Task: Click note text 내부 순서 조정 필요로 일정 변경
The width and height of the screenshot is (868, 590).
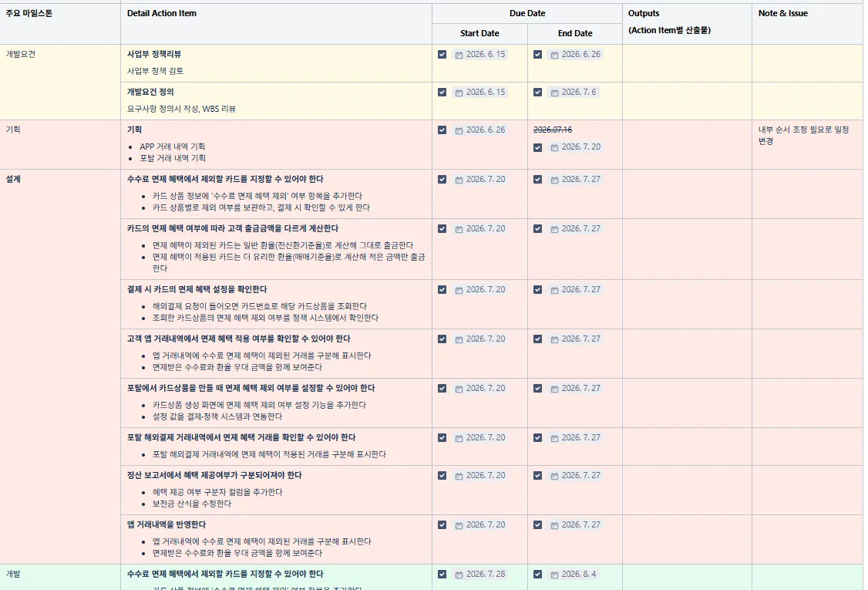Action: tap(803, 135)
